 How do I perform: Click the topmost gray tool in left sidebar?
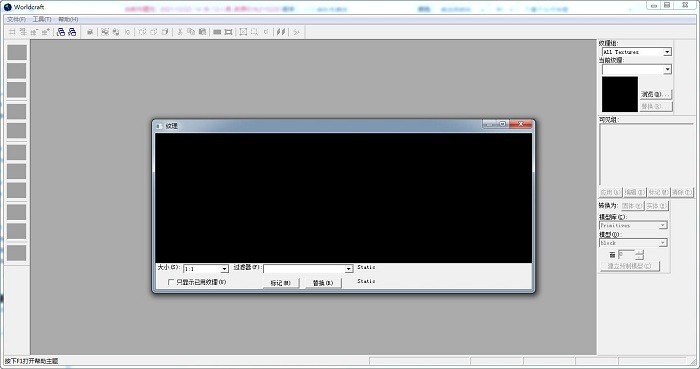click(17, 52)
